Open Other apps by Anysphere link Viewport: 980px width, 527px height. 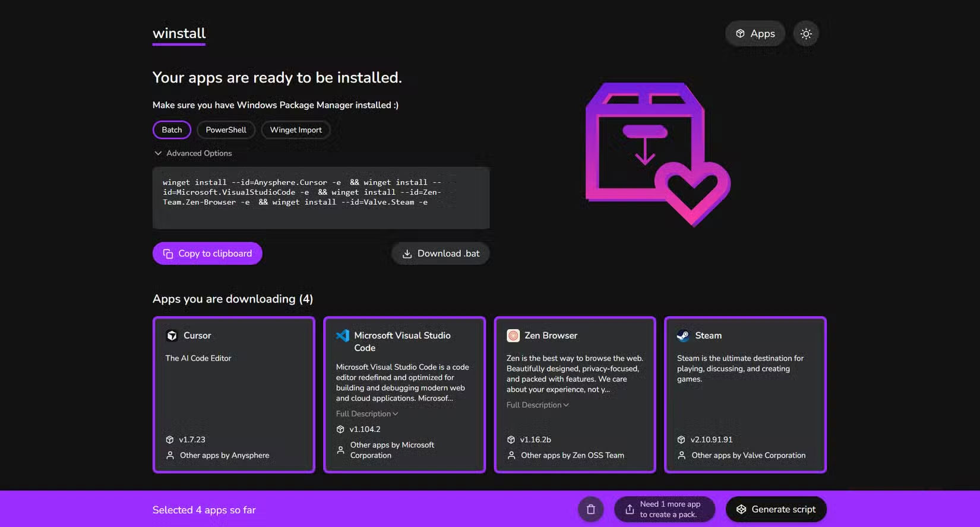225,455
